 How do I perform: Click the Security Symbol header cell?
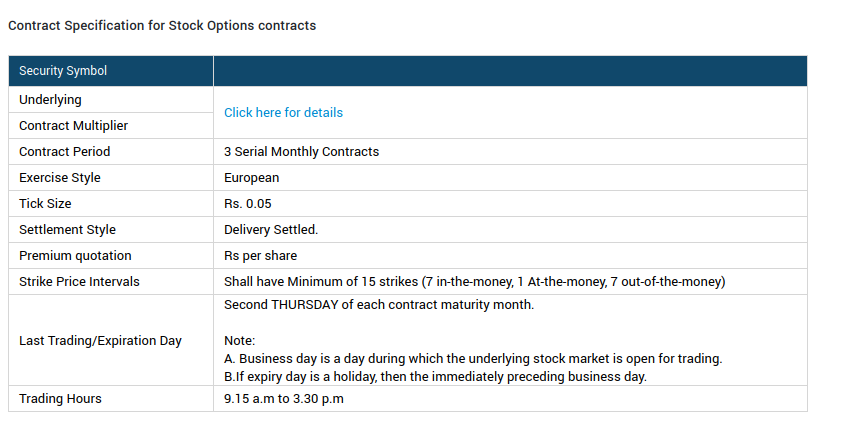click(x=111, y=71)
